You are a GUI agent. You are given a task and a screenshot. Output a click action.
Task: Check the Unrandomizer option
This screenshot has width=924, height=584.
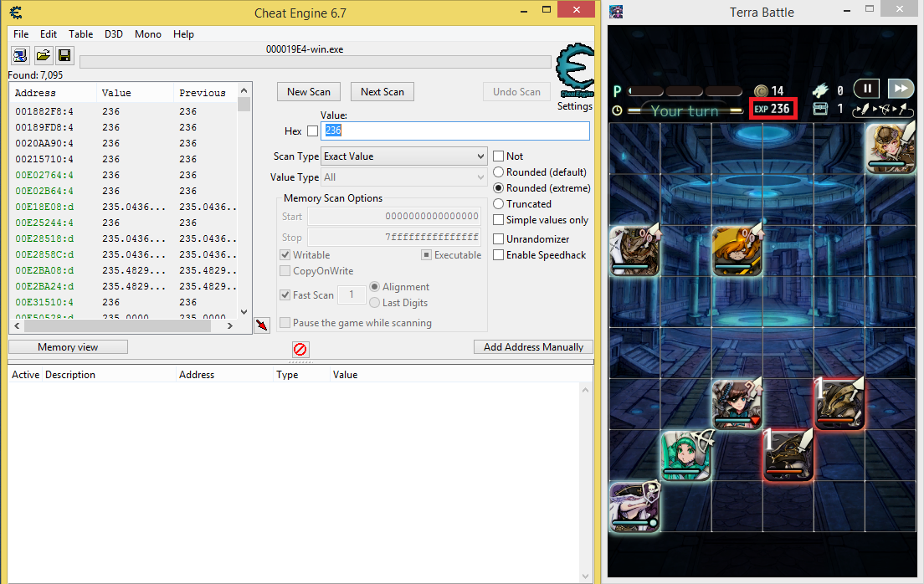(499, 239)
